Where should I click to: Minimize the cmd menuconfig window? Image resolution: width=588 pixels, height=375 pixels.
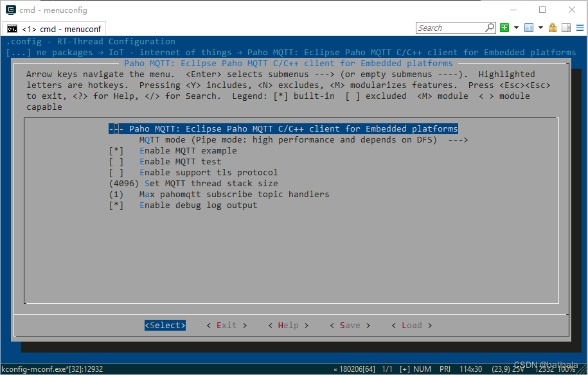[513, 10]
